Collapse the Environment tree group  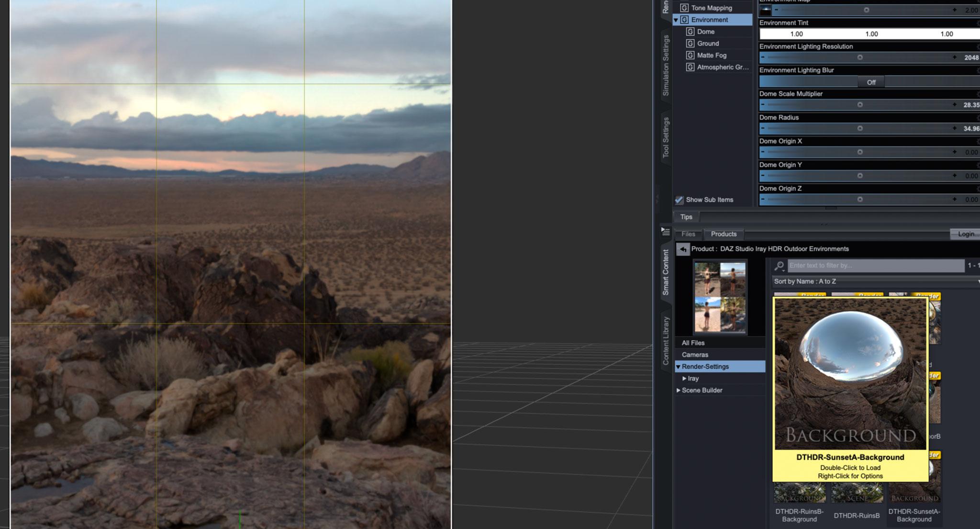pos(676,20)
